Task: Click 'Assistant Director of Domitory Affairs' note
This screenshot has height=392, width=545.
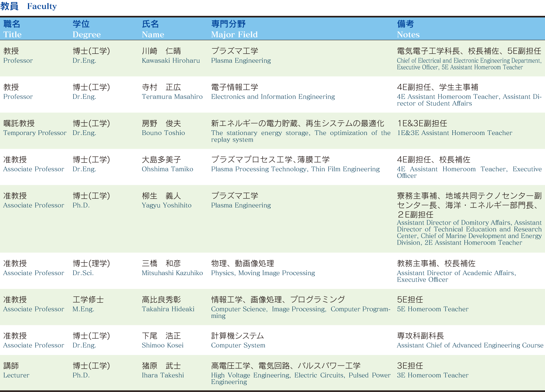Action: pyautogui.click(x=454, y=223)
